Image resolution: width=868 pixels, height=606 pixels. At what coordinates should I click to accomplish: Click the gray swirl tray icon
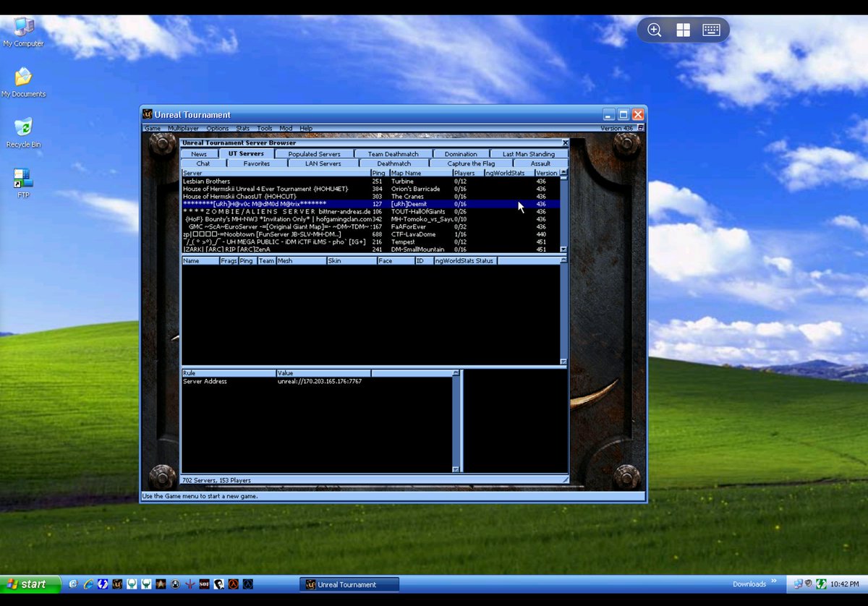810,584
